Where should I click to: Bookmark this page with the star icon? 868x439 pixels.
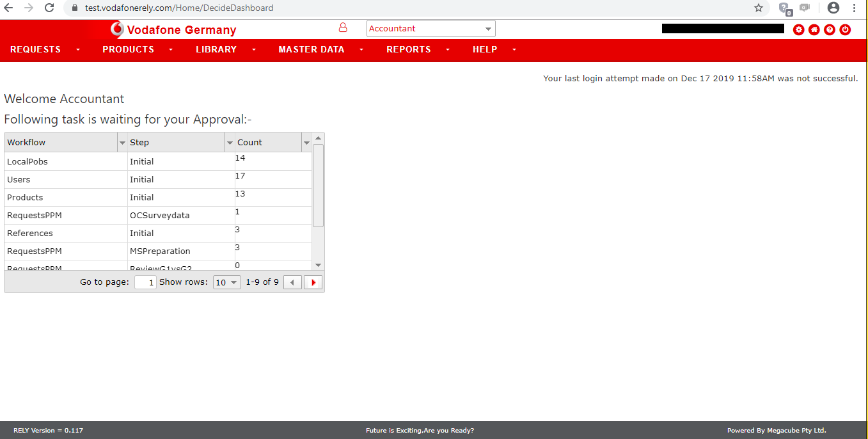pyautogui.click(x=759, y=8)
